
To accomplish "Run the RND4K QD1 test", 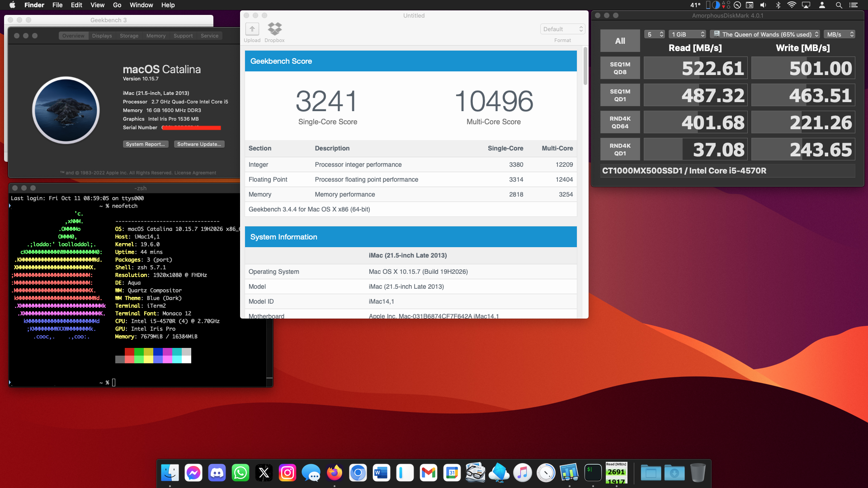I will [x=620, y=150].
